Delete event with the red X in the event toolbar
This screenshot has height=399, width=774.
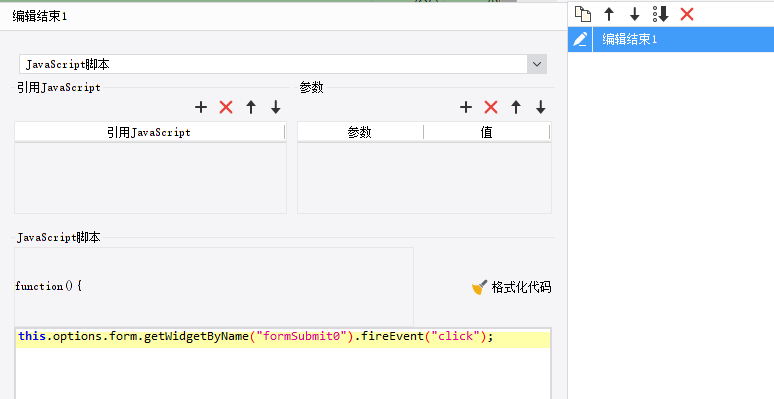click(x=687, y=14)
